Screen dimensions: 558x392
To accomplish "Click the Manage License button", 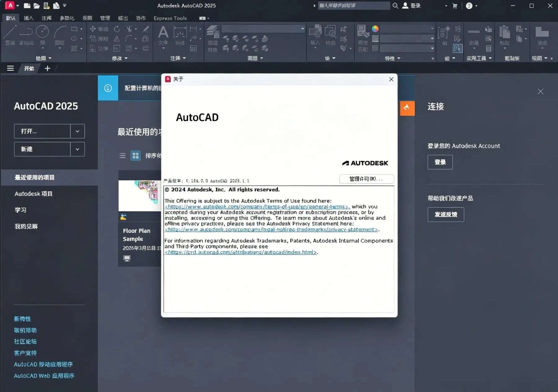I will pyautogui.click(x=366, y=179).
